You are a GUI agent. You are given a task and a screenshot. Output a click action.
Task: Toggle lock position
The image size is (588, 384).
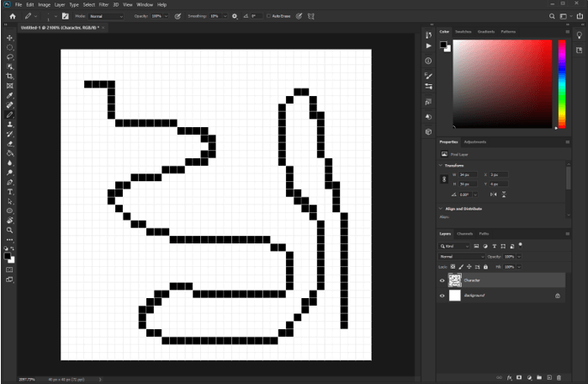[469, 267]
